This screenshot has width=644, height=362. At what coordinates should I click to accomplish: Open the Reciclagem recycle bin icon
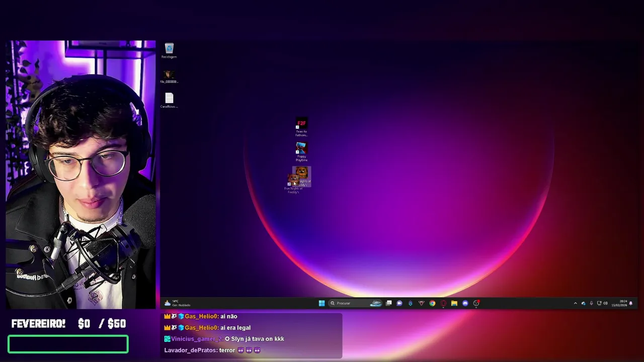click(x=169, y=51)
